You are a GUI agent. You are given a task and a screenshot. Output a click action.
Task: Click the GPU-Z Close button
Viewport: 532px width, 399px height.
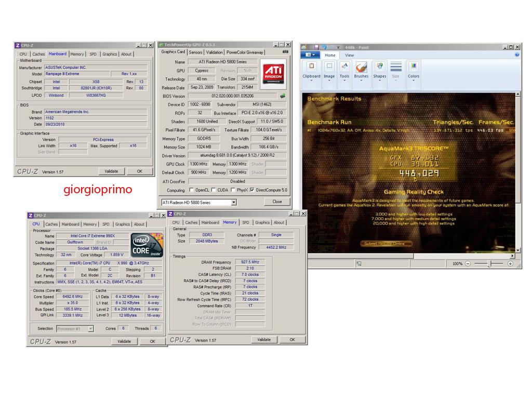pos(277,202)
